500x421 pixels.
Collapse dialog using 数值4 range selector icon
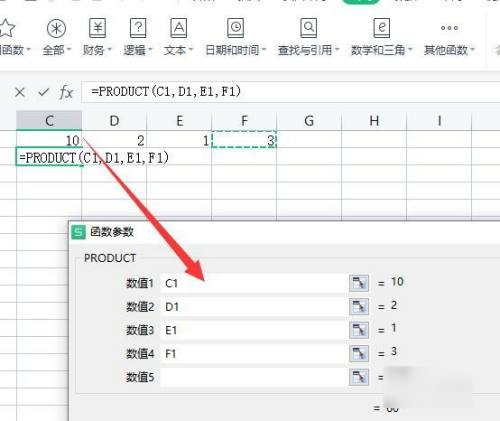pos(359,354)
